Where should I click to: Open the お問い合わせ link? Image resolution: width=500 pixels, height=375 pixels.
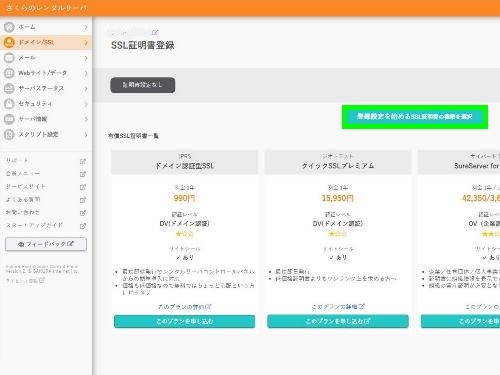point(23,212)
